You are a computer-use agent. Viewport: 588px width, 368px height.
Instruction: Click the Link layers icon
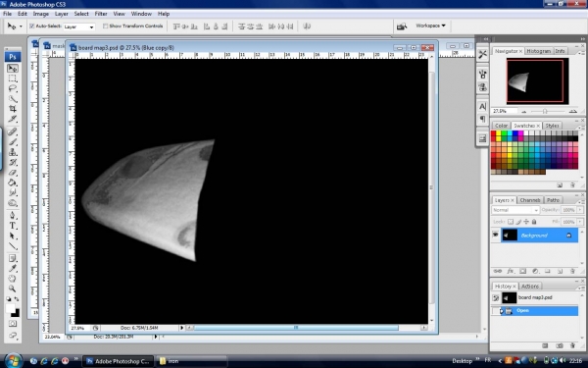498,271
